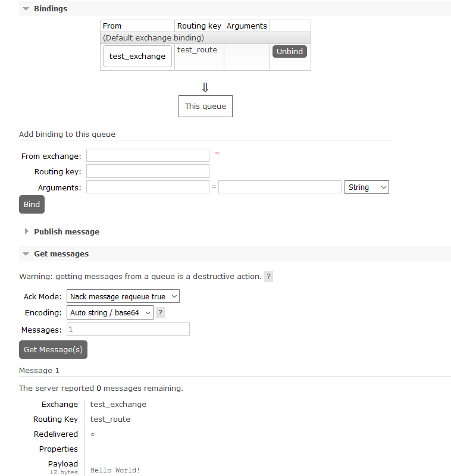Screen dimensions: 451x476
Task: Click the Unbind button
Action: point(290,51)
